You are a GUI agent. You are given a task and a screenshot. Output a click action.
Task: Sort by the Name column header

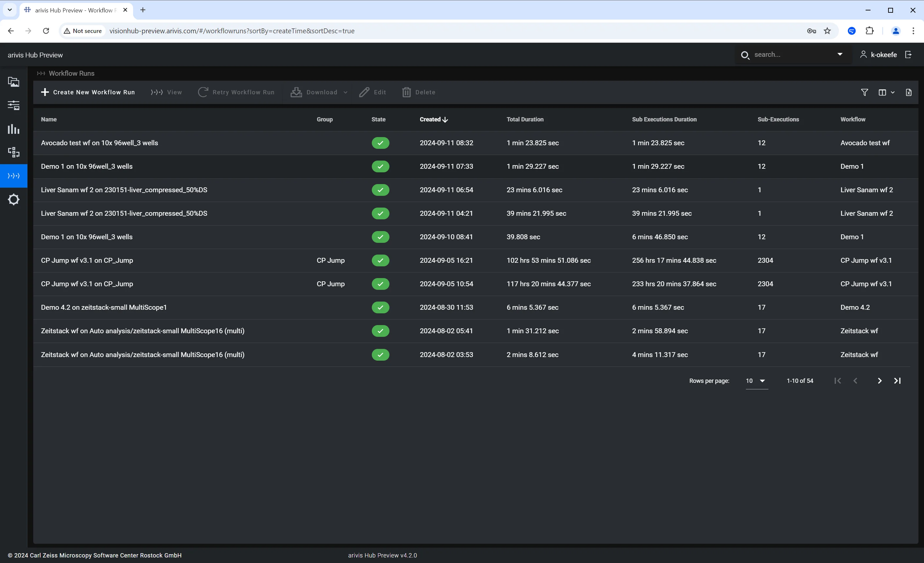click(49, 119)
